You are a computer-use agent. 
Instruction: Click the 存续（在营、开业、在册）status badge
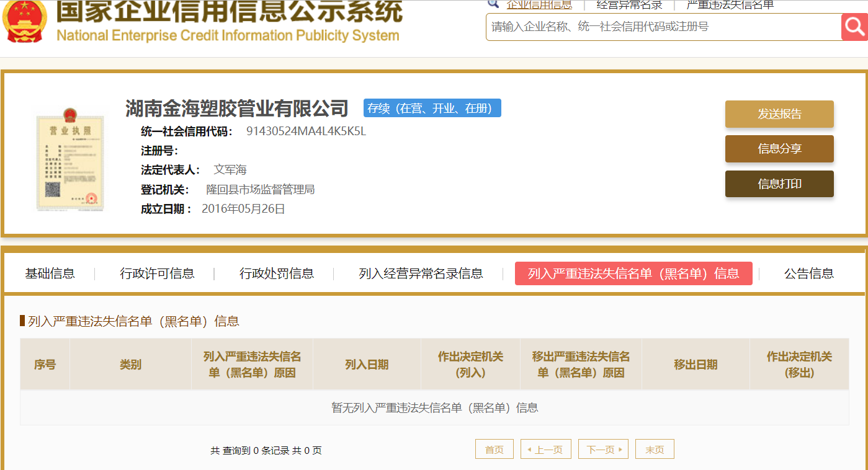coord(432,109)
